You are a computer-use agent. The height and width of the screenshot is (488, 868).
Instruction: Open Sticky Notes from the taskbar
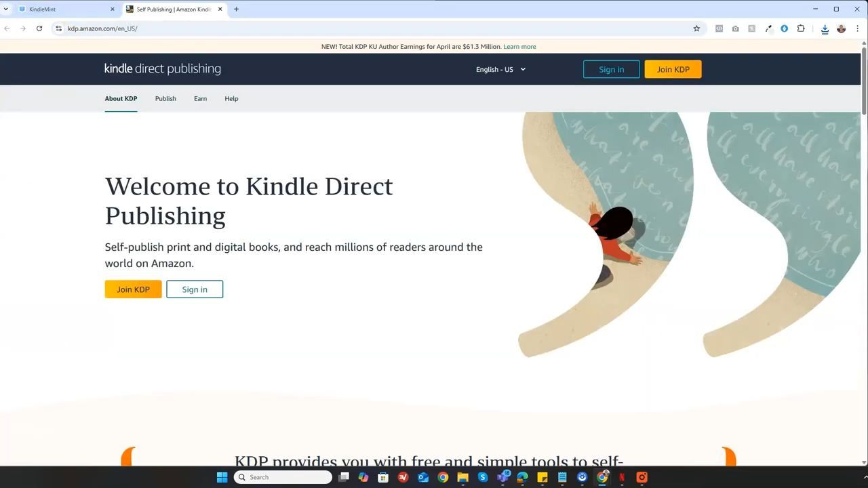542,477
